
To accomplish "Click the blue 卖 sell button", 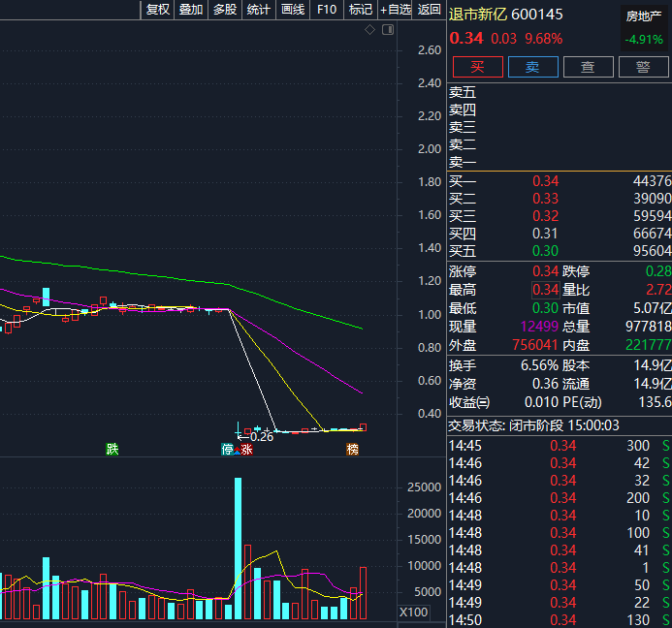I will (532, 67).
